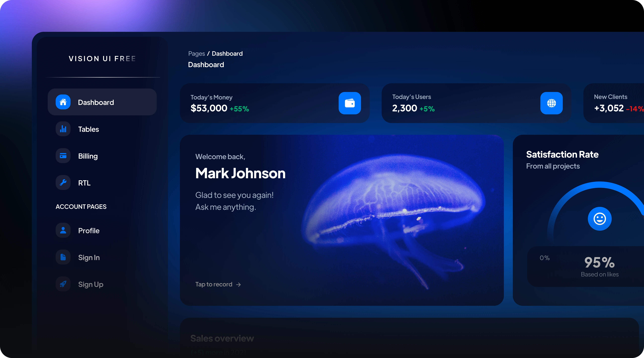This screenshot has width=644, height=358.
Task: Click the arrow next to Tap to record
Action: click(239, 285)
